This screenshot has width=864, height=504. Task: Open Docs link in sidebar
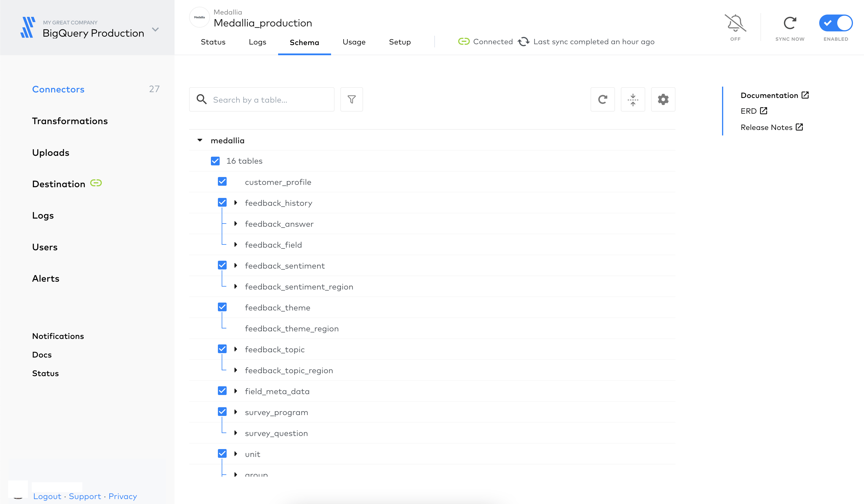tap(42, 355)
